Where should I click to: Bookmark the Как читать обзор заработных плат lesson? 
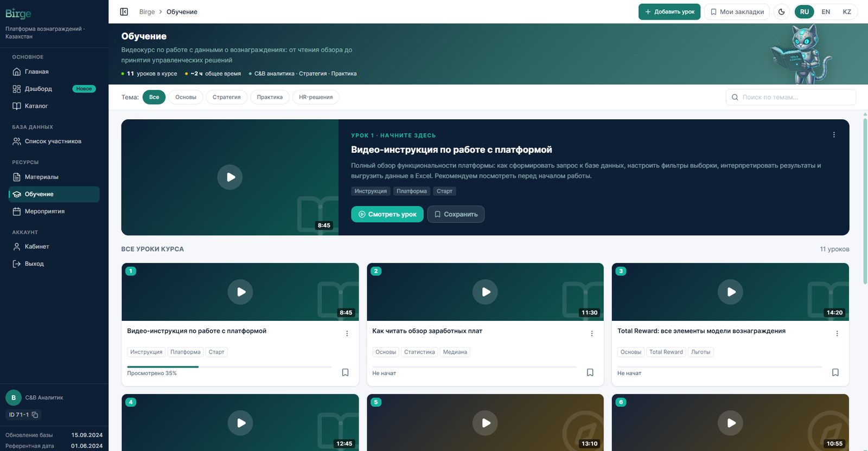(590, 372)
